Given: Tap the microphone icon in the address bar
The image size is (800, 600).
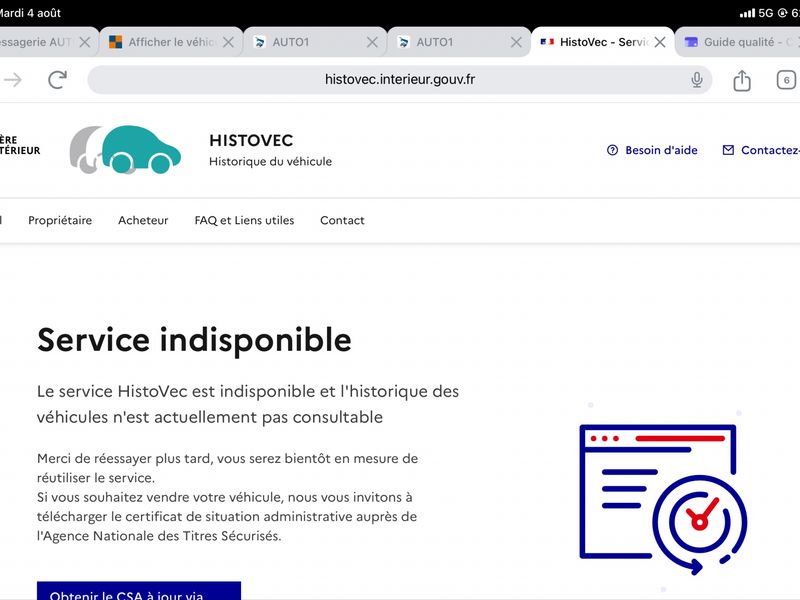Looking at the screenshot, I should [x=696, y=80].
